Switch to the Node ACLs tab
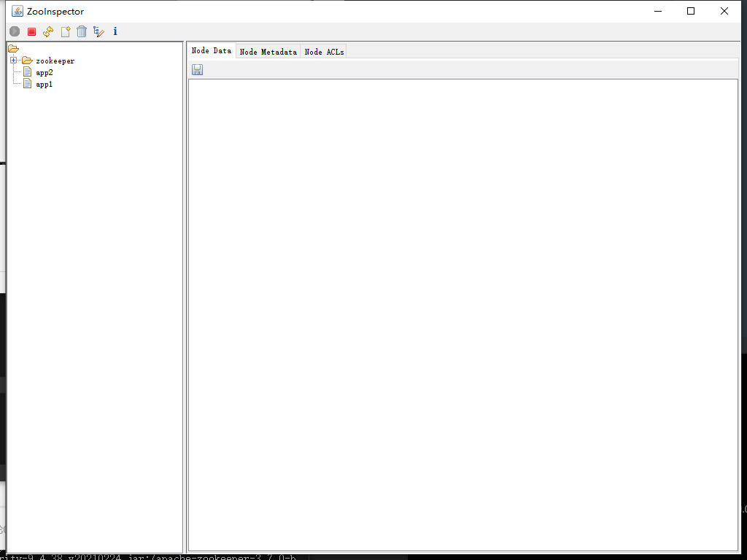Screen dimensions: 747x560 pos(323,51)
